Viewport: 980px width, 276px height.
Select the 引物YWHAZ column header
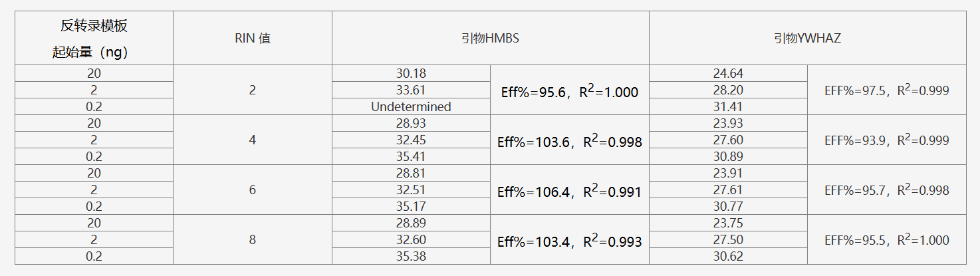coord(807,39)
